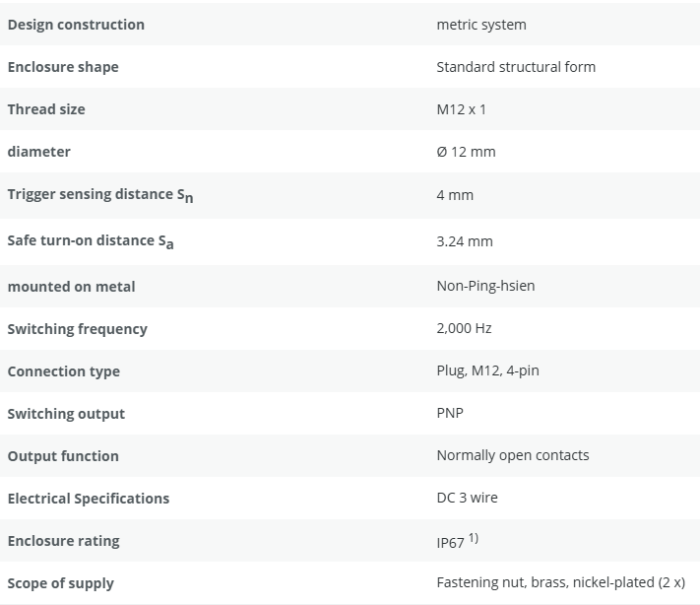Select Safe turn-on distance Sa label

pos(91,241)
